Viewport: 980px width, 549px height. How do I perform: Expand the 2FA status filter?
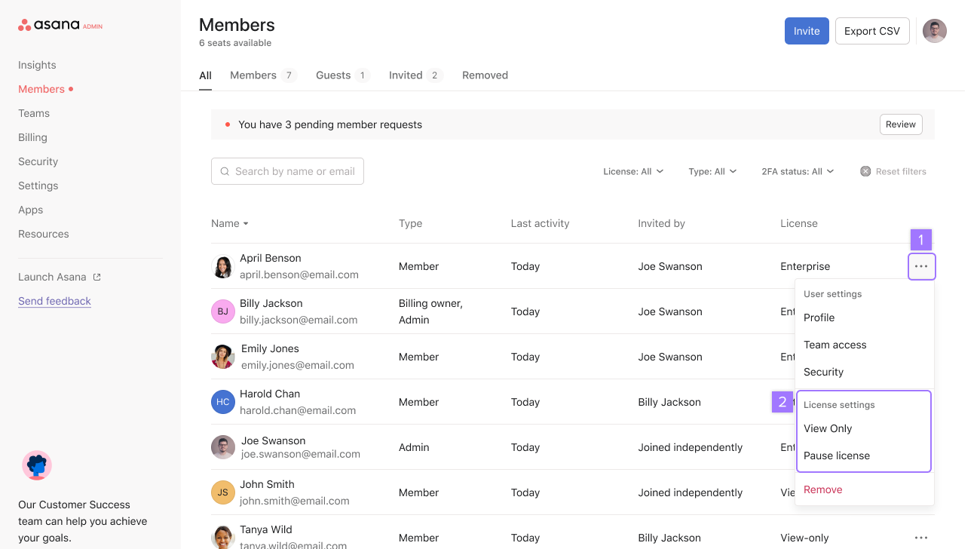[797, 171]
